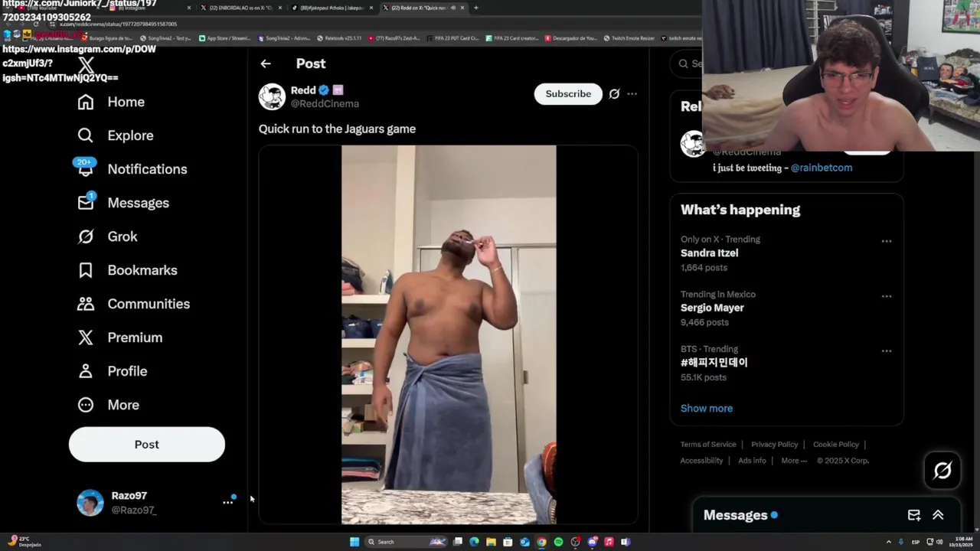Expand the footer More options
The image size is (980, 551).
click(794, 461)
